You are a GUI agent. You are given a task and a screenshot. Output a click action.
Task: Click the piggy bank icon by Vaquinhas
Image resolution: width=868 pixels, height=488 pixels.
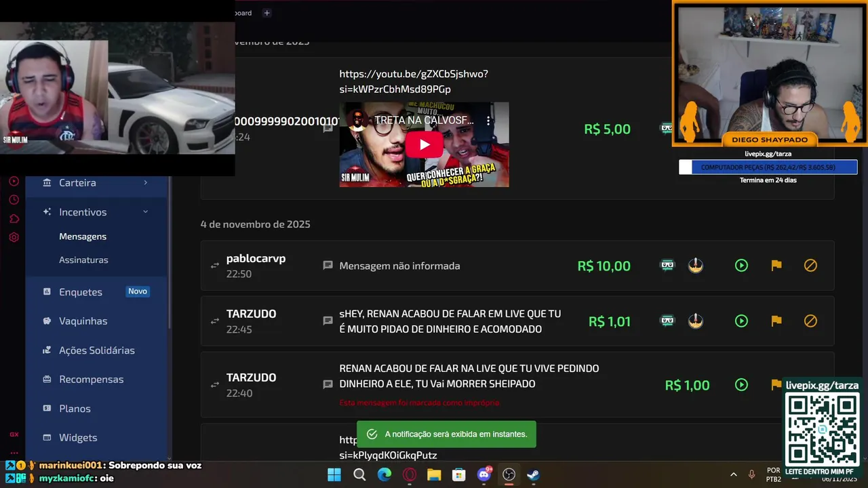point(47,321)
